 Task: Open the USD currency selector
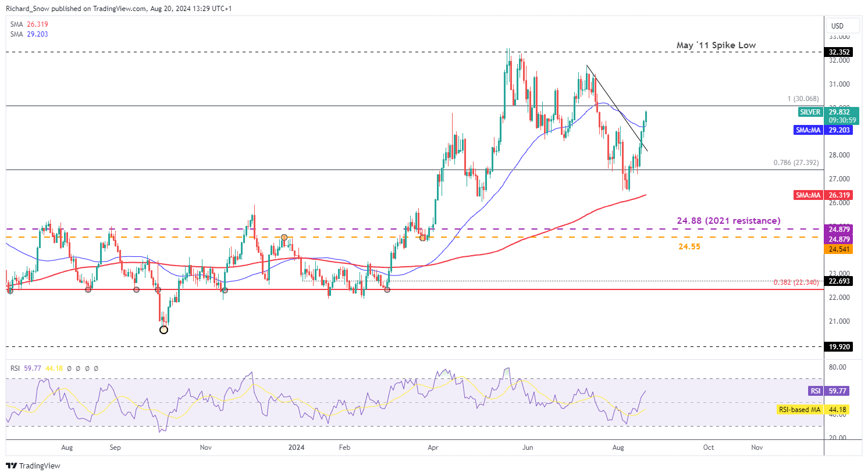pyautogui.click(x=842, y=26)
